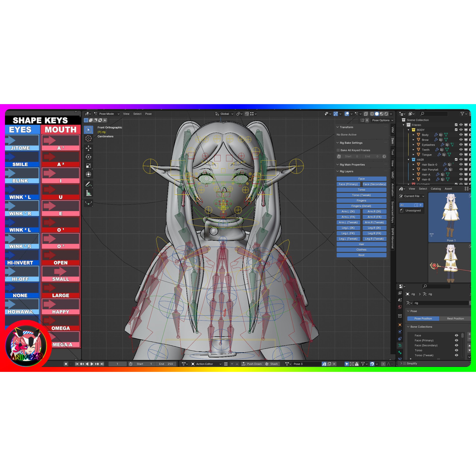Switch to VRM sidebar tab
The width and height of the screenshot is (476, 476).
tap(392, 129)
